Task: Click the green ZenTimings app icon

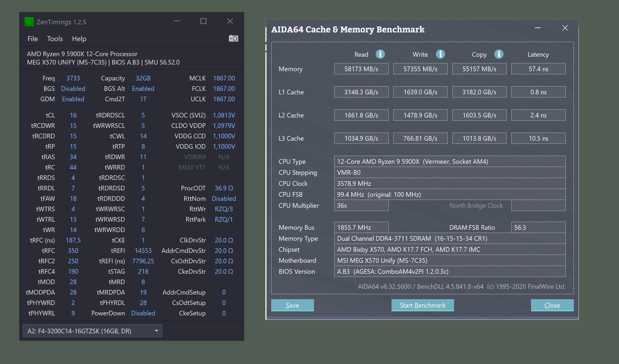Action: [29, 22]
